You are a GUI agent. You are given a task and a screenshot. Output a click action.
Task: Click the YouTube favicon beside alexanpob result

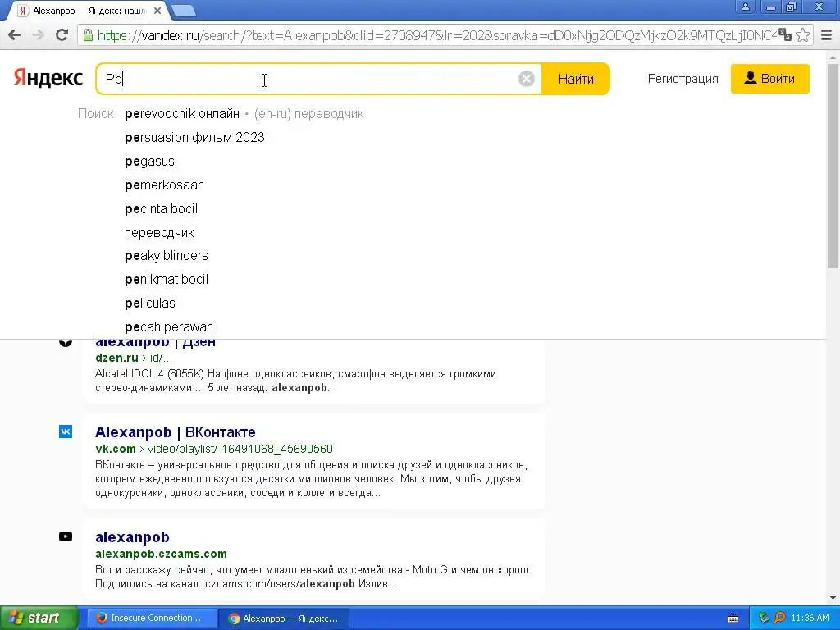pyautogui.click(x=66, y=536)
